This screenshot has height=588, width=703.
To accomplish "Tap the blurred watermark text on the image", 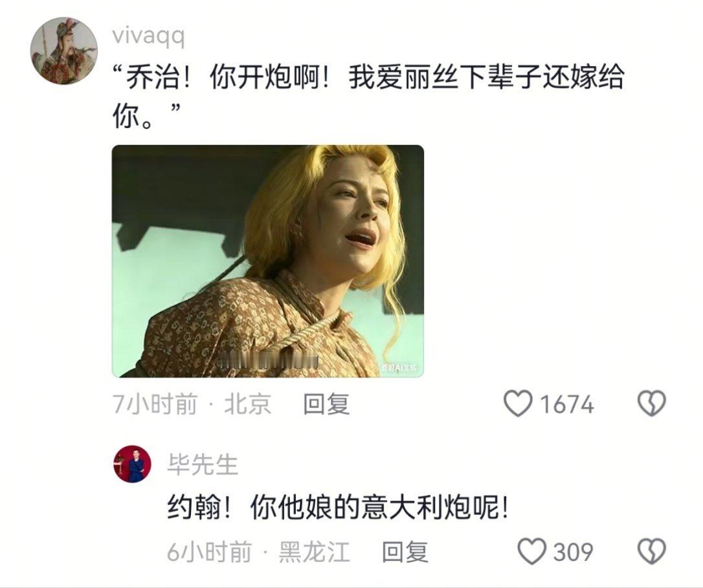I will (x=269, y=360).
